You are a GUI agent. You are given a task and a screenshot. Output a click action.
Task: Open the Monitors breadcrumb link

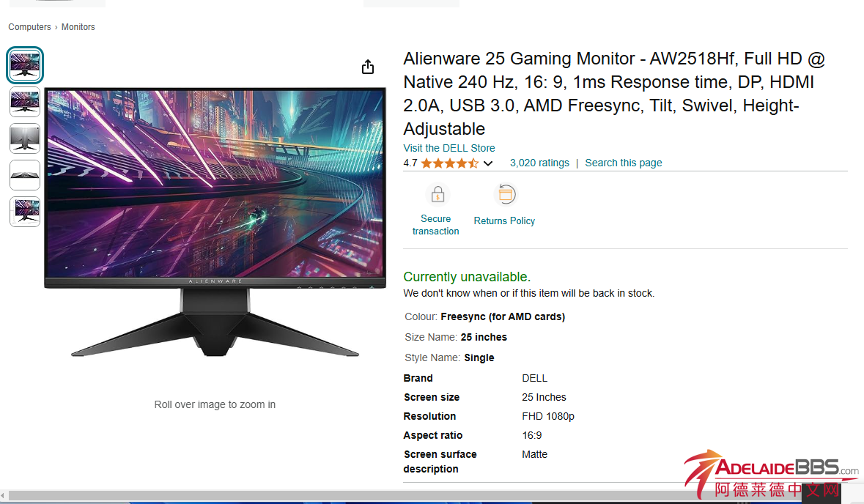[78, 27]
